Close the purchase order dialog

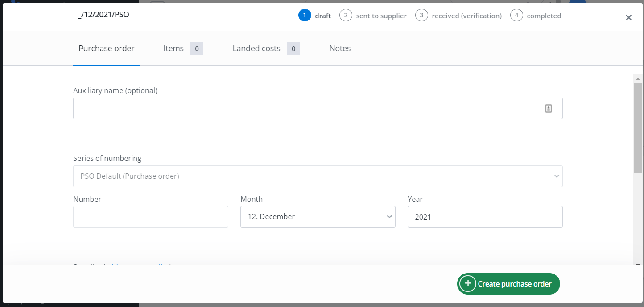pos(628,17)
